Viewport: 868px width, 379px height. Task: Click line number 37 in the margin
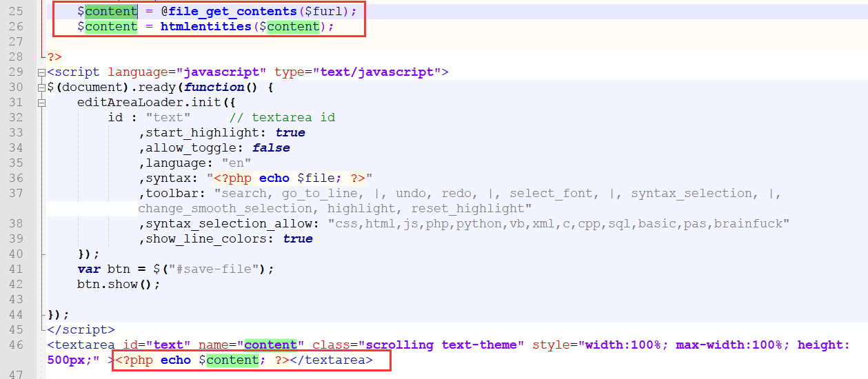pyautogui.click(x=15, y=194)
